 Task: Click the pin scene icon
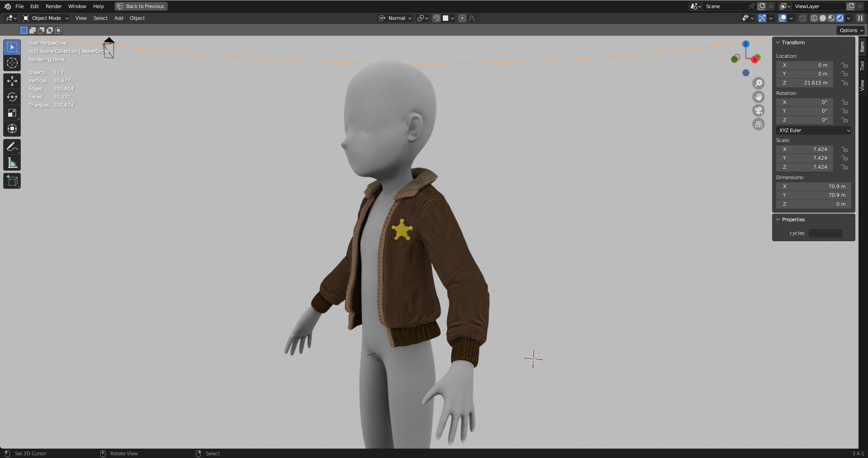coord(752,6)
